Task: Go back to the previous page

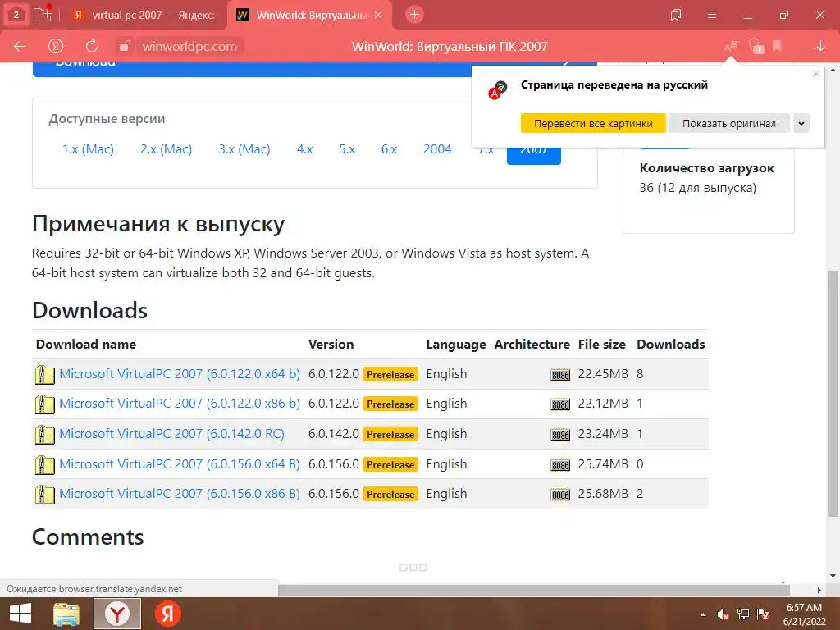Action: (20, 47)
